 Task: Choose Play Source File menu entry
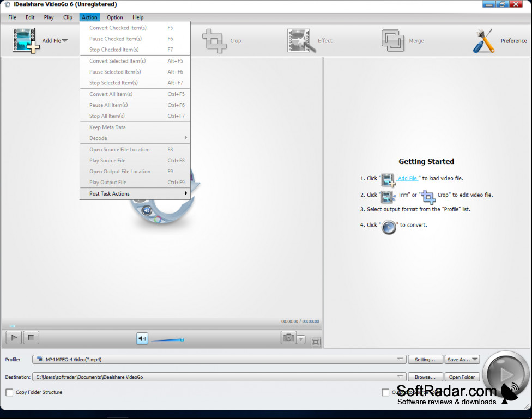coord(135,161)
